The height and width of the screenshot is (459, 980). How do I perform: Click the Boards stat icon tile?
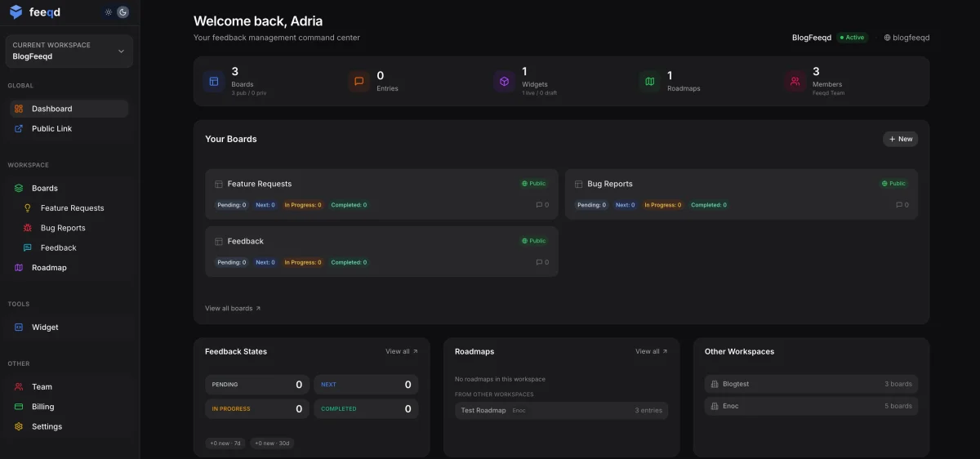click(214, 82)
